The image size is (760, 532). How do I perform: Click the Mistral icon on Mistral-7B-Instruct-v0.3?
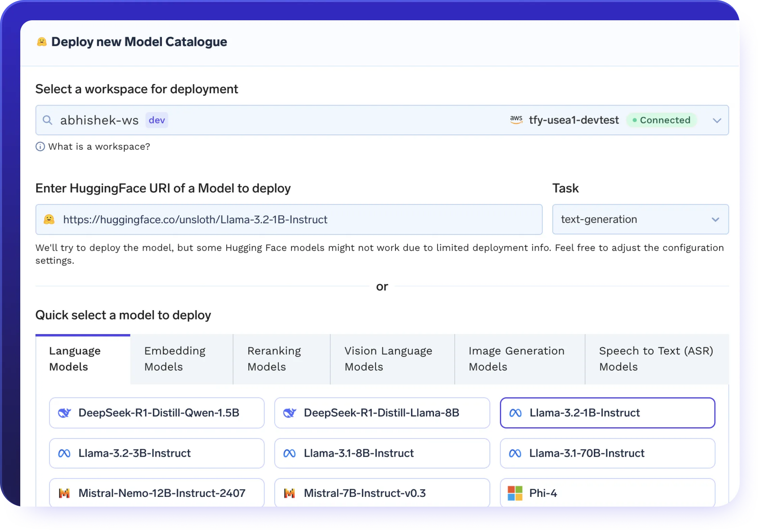(x=289, y=493)
